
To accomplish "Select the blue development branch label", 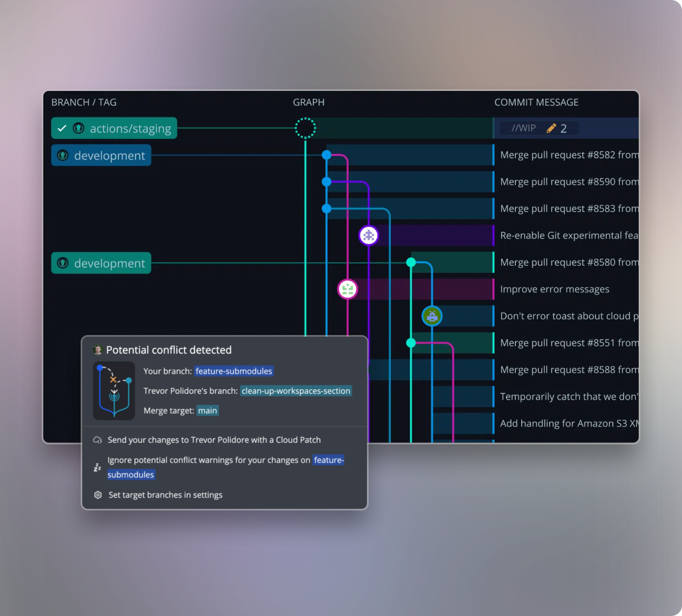I will pos(109,156).
